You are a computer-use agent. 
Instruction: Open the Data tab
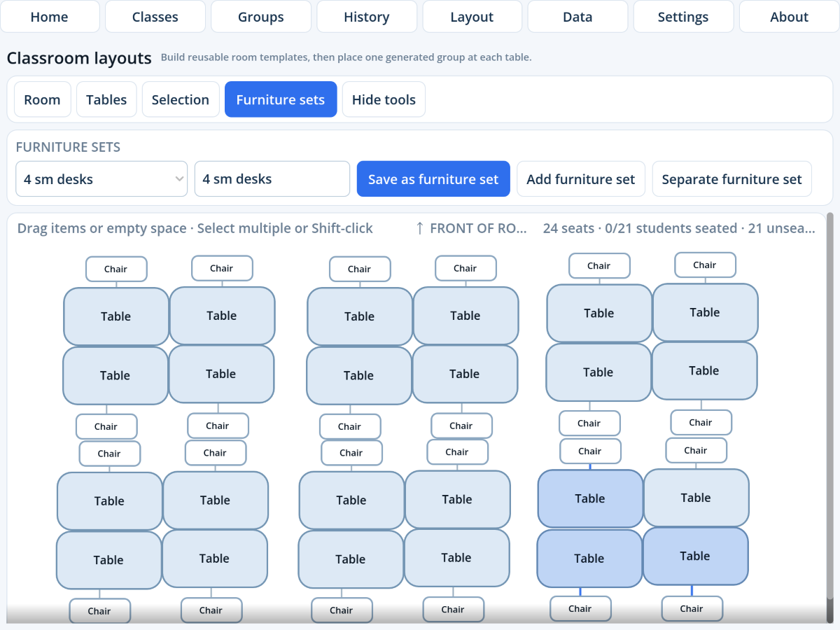pos(577,17)
